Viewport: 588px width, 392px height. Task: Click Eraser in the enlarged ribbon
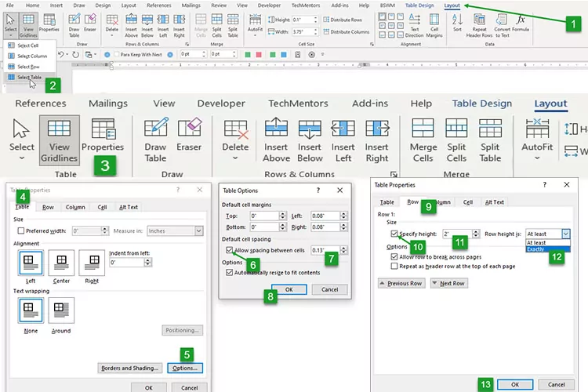coord(189,135)
